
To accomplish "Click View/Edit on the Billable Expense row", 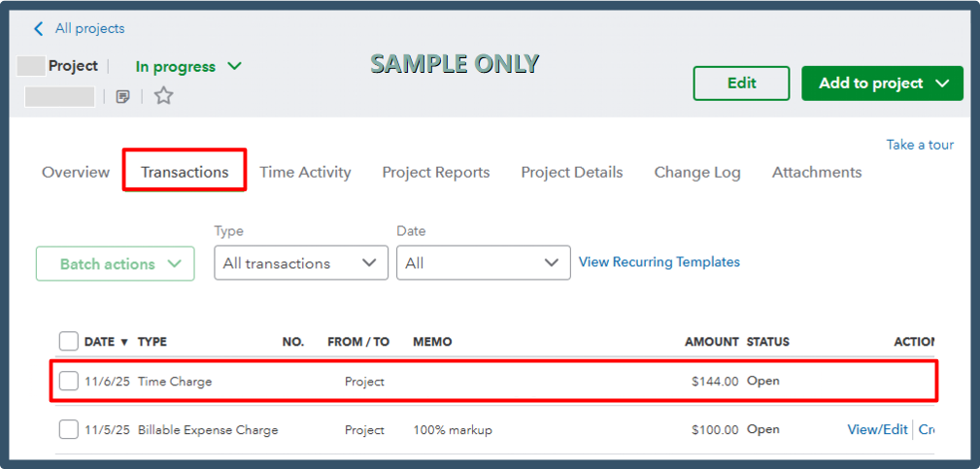I will 877,429.
